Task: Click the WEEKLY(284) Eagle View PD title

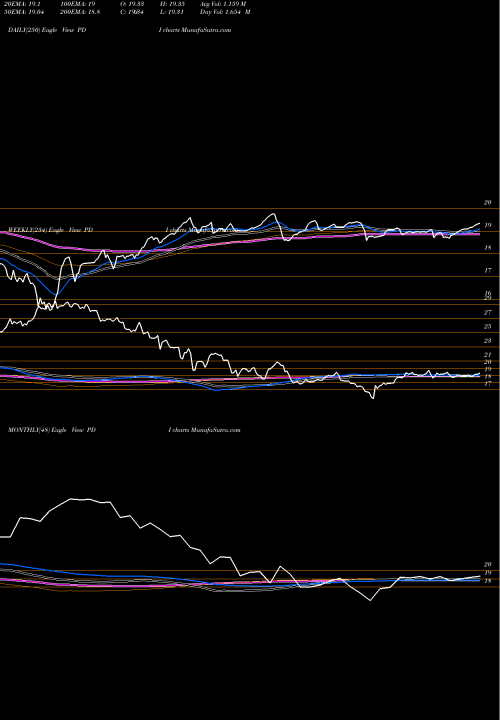Action: (x=51, y=230)
